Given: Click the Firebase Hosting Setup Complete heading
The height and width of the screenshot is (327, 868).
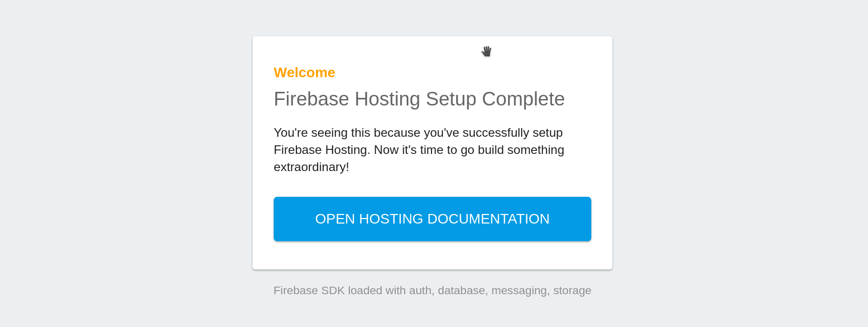Looking at the screenshot, I should (419, 99).
